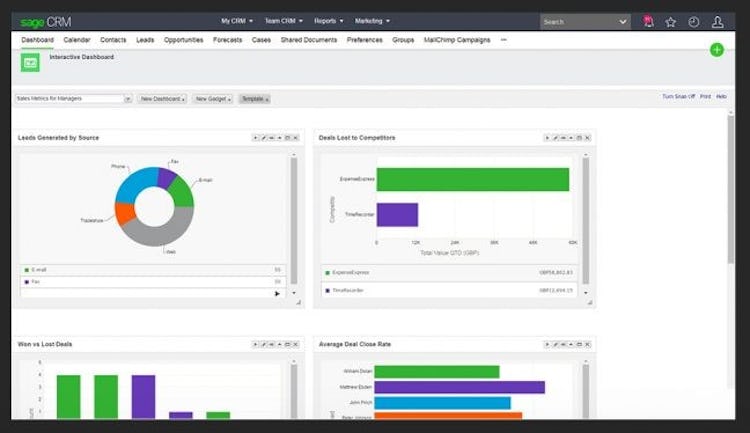
Task: Click the Sage CRM logo
Action: pyautogui.click(x=45, y=22)
